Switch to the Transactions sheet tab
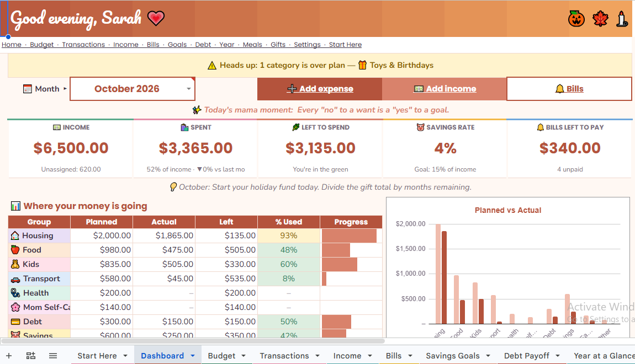Image resolution: width=635 pixels, height=364 pixels. click(284, 356)
